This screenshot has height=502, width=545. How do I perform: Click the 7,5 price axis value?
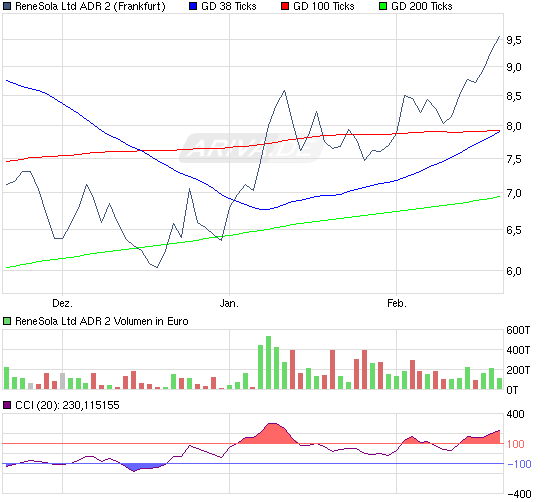pyautogui.click(x=514, y=160)
